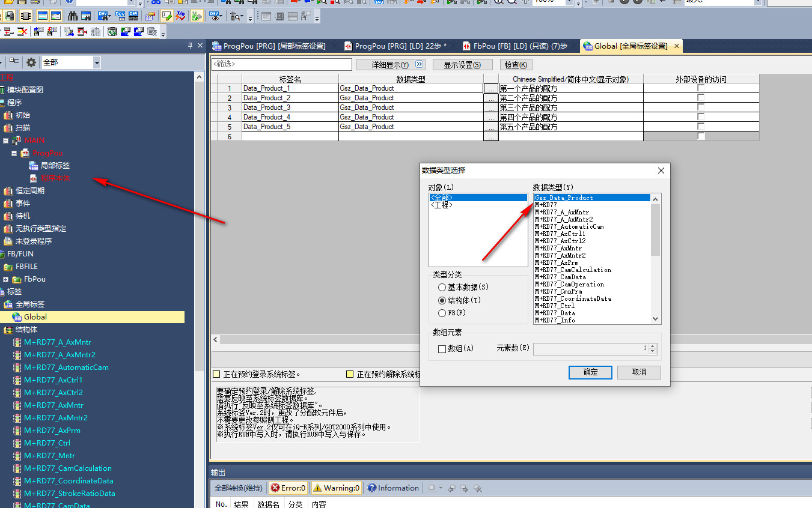
Task: Enable the 数组(A) array checkbox
Action: click(x=442, y=349)
